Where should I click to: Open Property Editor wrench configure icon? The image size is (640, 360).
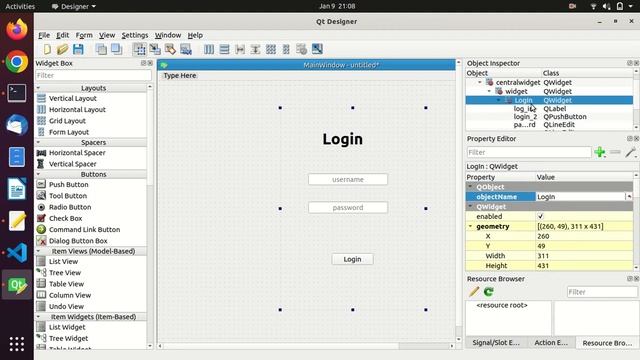pos(630,152)
